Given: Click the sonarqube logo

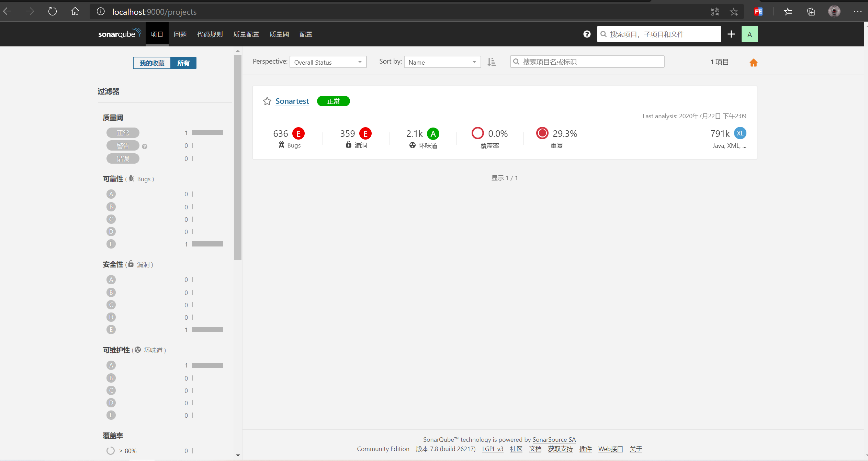Looking at the screenshot, I should (119, 34).
